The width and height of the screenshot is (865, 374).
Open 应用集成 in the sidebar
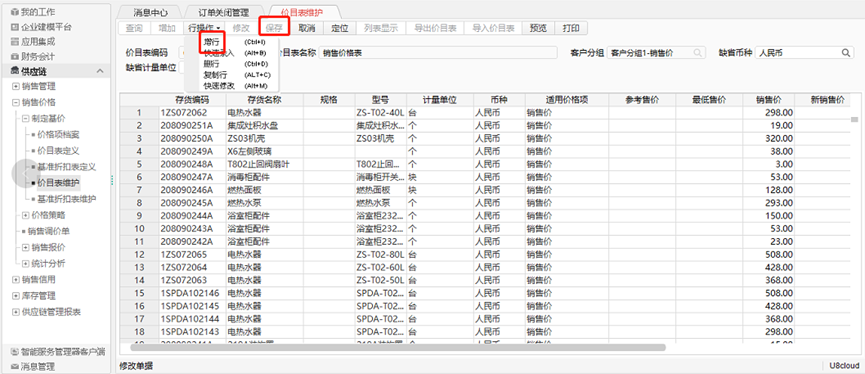[x=33, y=41]
